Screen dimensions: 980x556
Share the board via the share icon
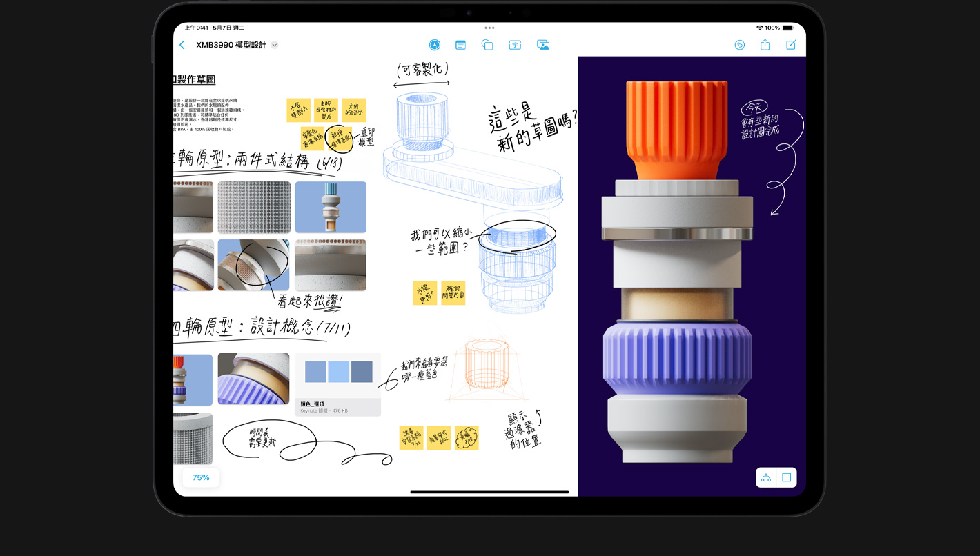(765, 45)
